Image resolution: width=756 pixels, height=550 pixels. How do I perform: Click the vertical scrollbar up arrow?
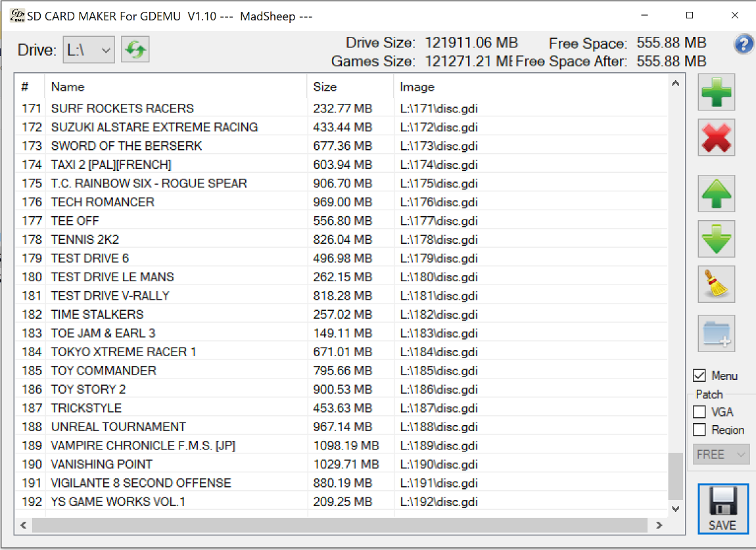click(676, 84)
